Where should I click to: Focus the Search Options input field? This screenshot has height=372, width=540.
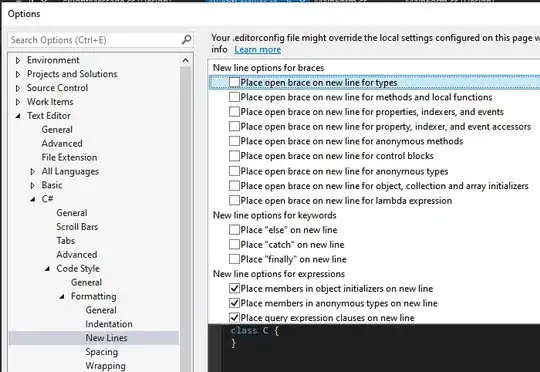pos(95,40)
